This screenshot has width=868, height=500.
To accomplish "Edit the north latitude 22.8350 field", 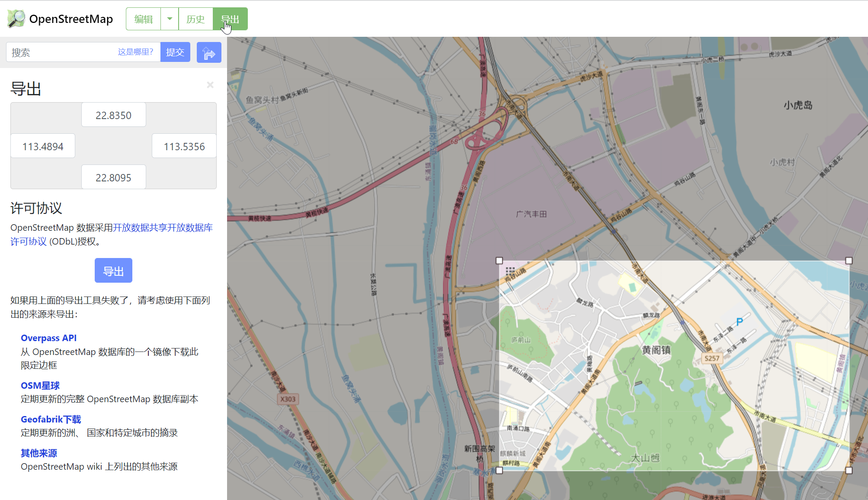I will pos(113,115).
